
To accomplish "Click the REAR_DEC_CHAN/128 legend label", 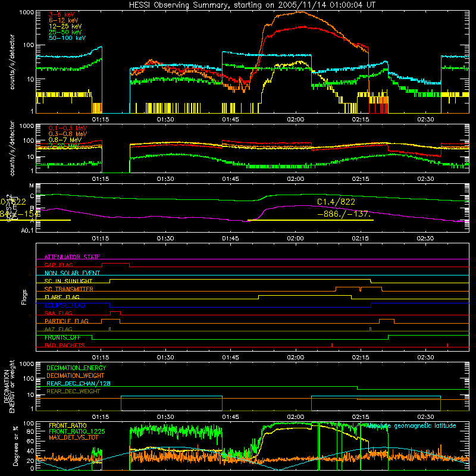I will [79, 383].
